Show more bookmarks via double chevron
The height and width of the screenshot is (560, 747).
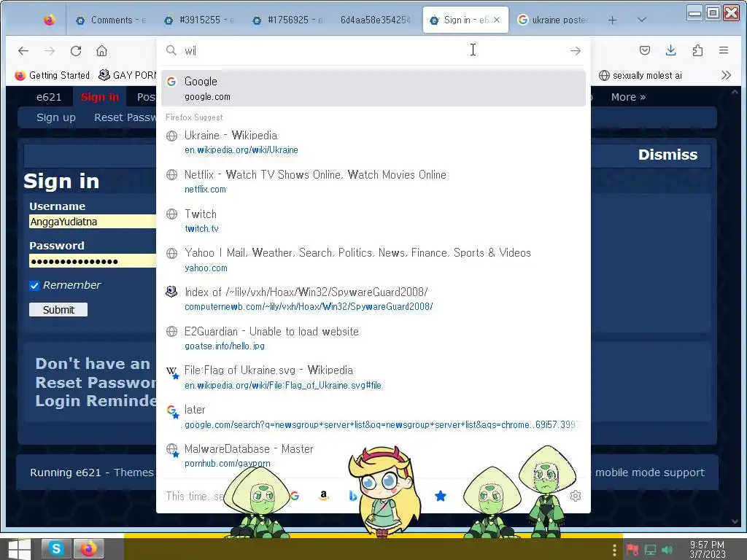tap(726, 75)
